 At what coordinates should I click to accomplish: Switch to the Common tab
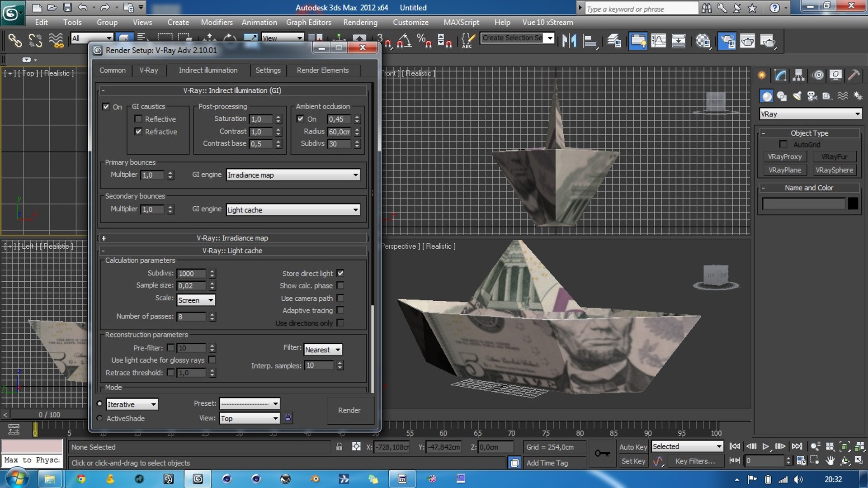click(x=113, y=70)
